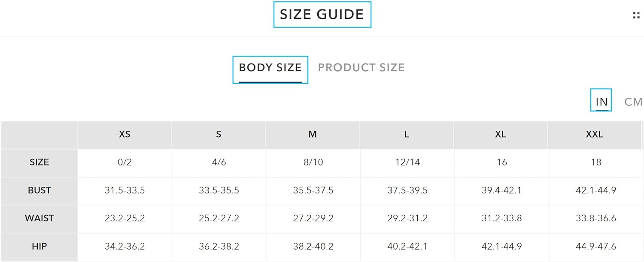Click waist value 23.2-25.2
Image resolution: width=644 pixels, height=262 pixels.
click(125, 219)
